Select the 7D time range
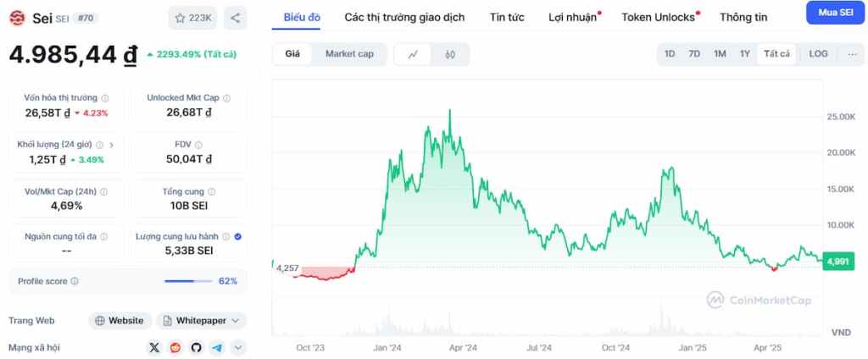 (694, 54)
